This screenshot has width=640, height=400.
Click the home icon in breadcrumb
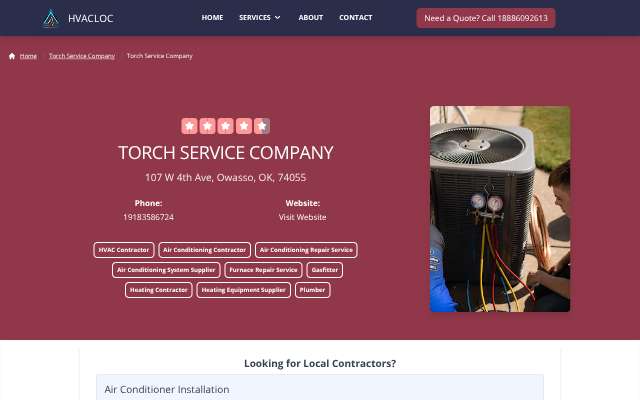click(12, 56)
